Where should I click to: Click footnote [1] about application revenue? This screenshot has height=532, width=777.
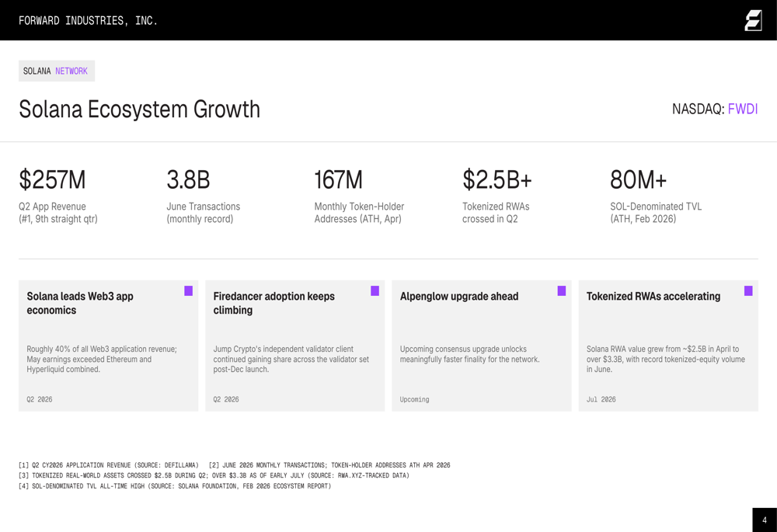[x=109, y=465]
